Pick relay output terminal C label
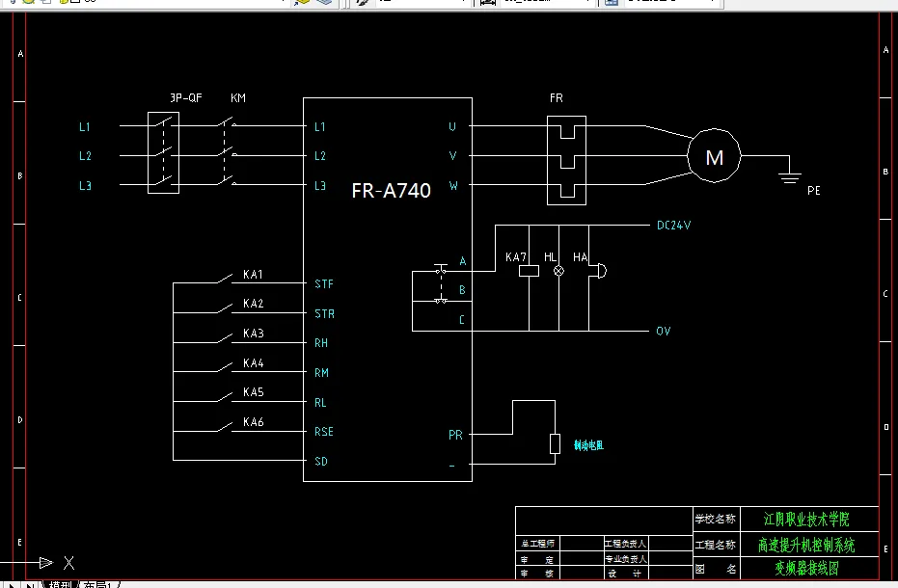 click(462, 320)
